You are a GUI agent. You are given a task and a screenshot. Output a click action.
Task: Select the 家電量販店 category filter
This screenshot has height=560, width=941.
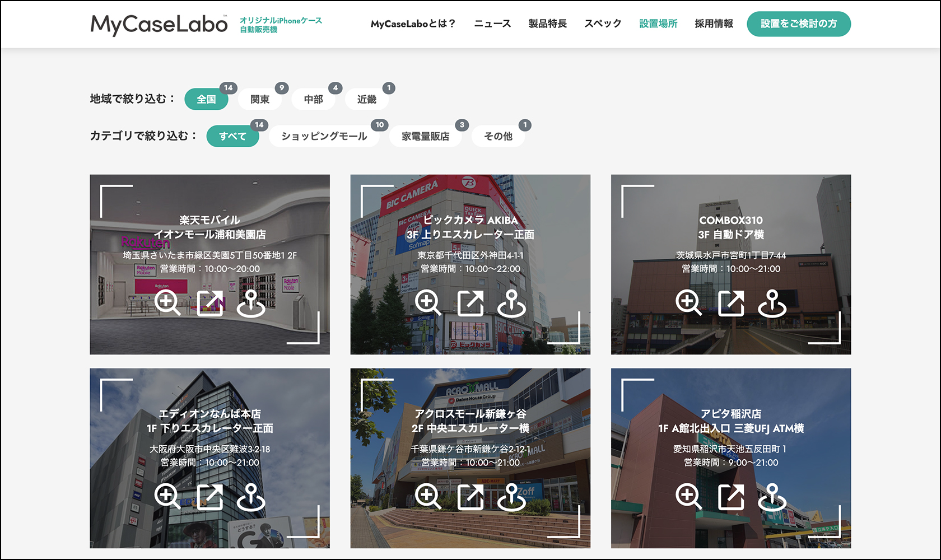coord(425,136)
